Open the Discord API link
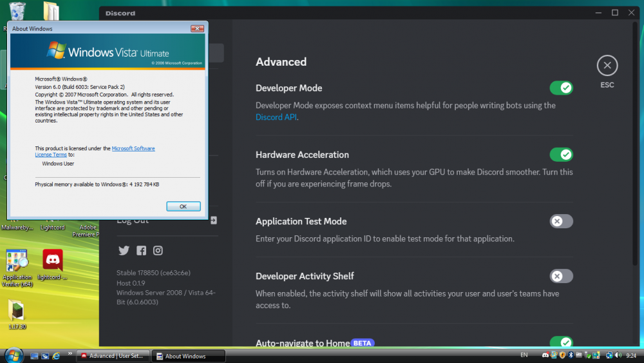Viewport: 644px width, 363px height. click(x=276, y=117)
